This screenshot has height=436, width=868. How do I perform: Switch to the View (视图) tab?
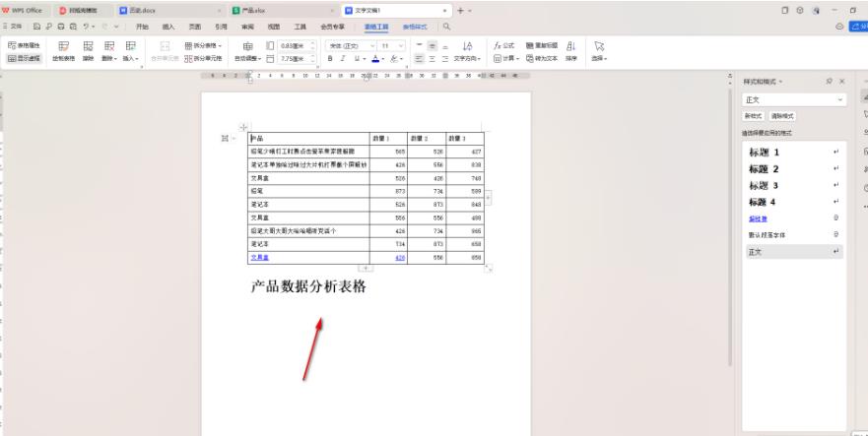(274, 27)
